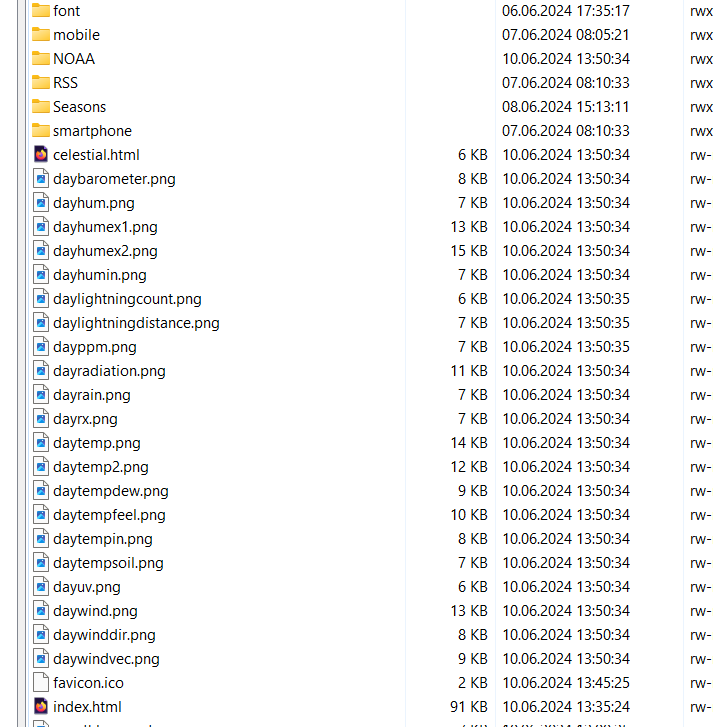Click the font folder's 17:35:17 date
Viewport: 713px width, 727px height.
tap(565, 10)
